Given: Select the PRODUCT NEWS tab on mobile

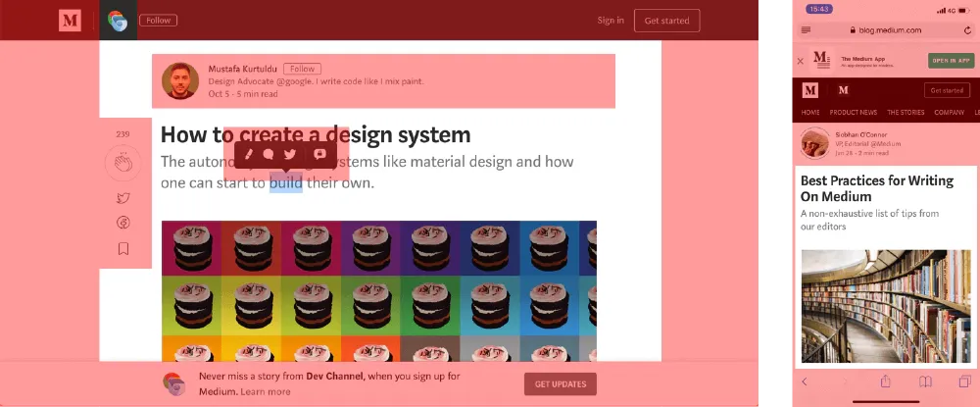Looking at the screenshot, I should point(853,113).
